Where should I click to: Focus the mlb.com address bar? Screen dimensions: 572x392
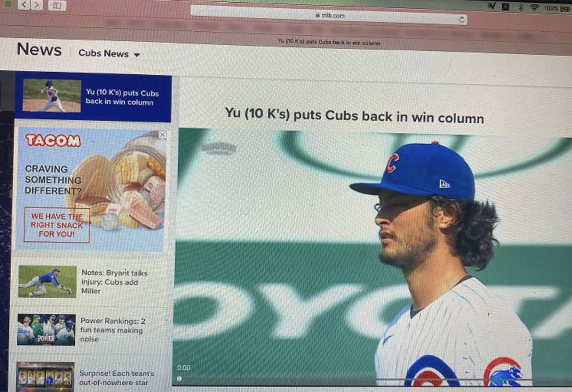[329, 16]
